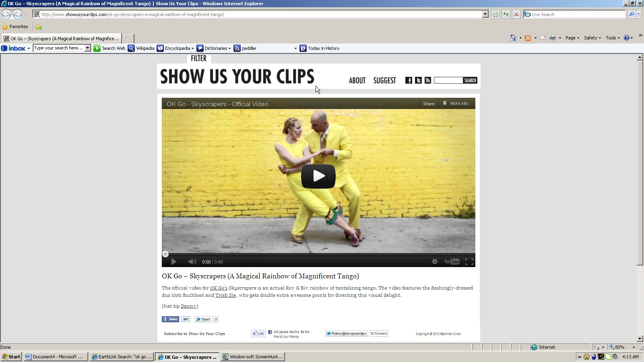The width and height of the screenshot is (644, 362).
Task: Click the big play button overlay
Action: (x=318, y=176)
